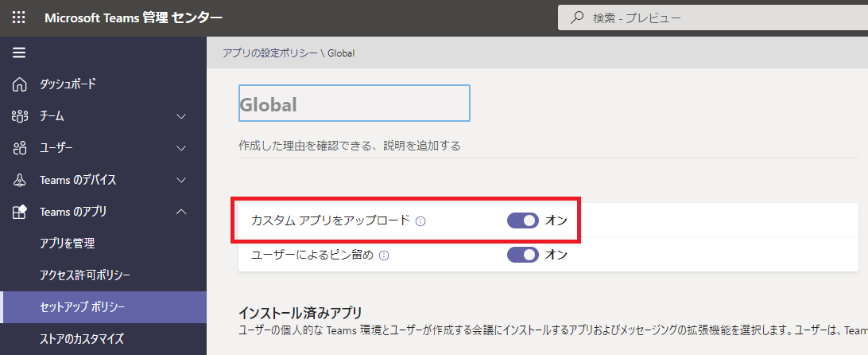The height and width of the screenshot is (355, 868).
Task: Toggle off カスタム アプリをアップロード switch
Action: tap(522, 220)
